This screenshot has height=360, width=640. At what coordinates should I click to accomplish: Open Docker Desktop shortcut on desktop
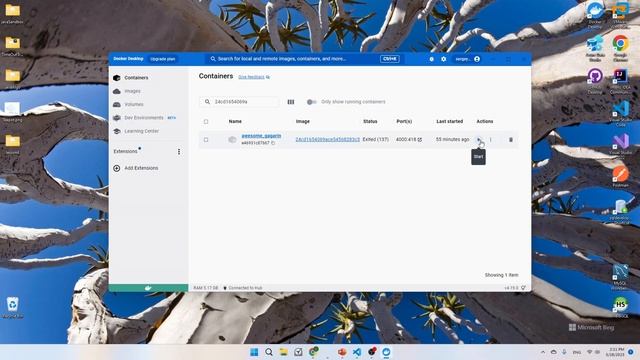(595, 15)
